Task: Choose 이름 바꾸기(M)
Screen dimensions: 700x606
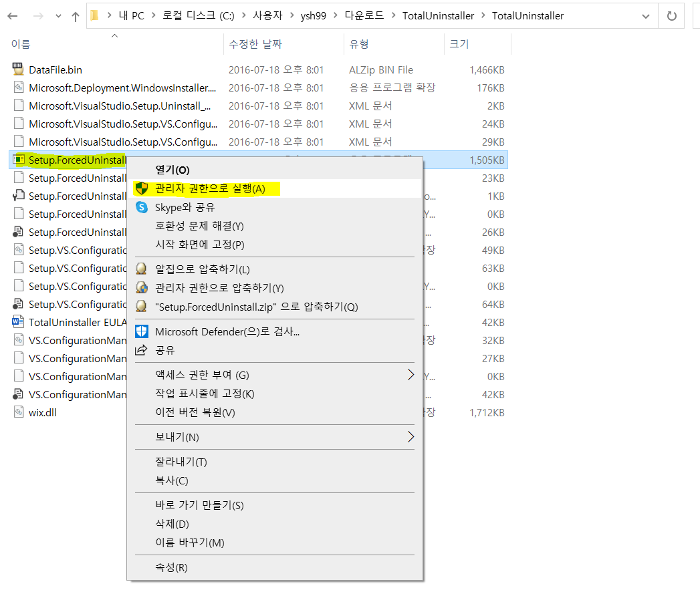Action: pyautogui.click(x=190, y=543)
